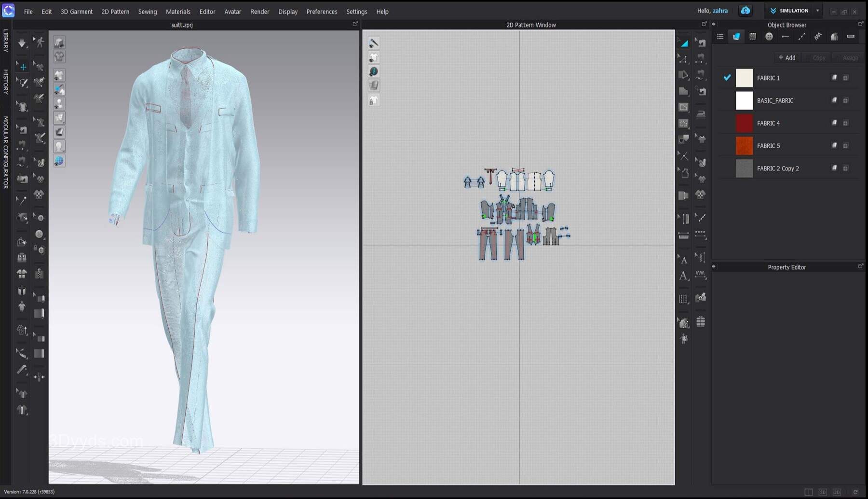Toggle the show avatar icon in 3D view
The image size is (868, 499).
(59, 104)
